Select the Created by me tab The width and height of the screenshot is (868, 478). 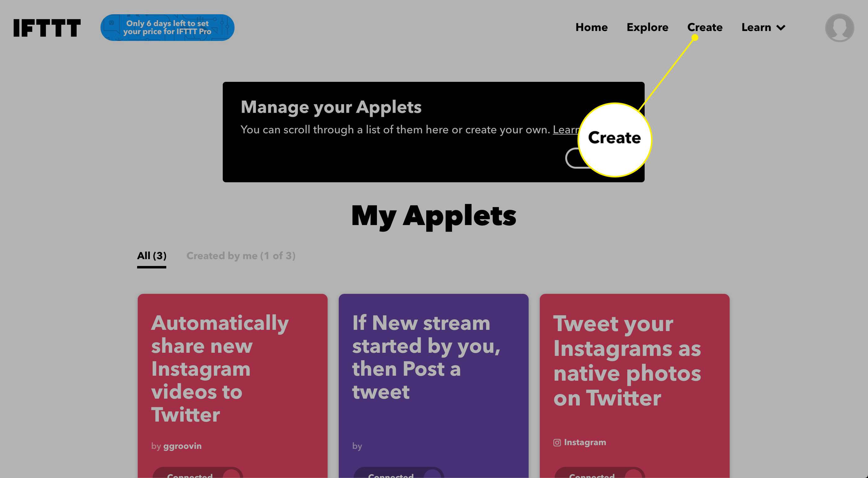241,255
